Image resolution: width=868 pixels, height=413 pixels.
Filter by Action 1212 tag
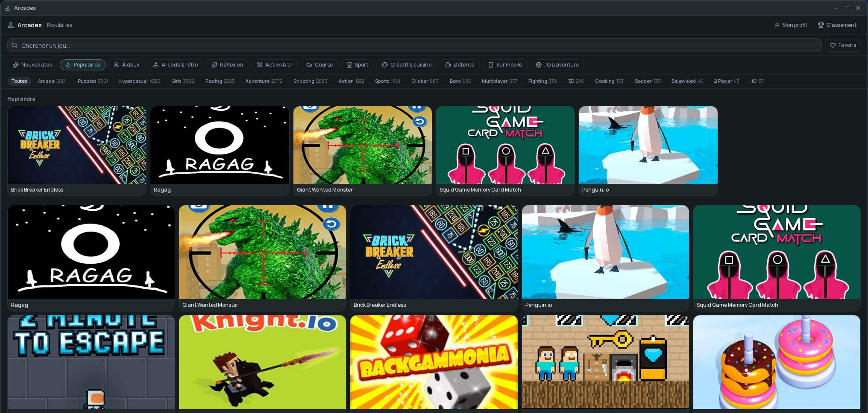351,81
